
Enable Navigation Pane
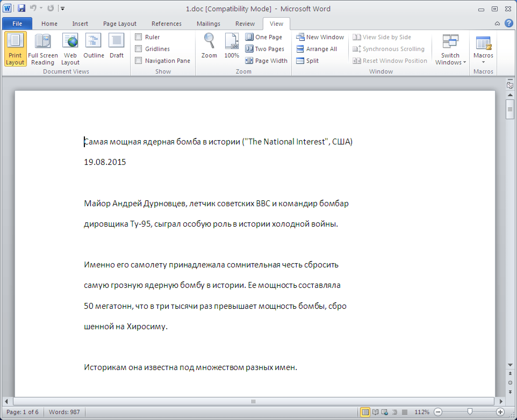[x=138, y=60]
